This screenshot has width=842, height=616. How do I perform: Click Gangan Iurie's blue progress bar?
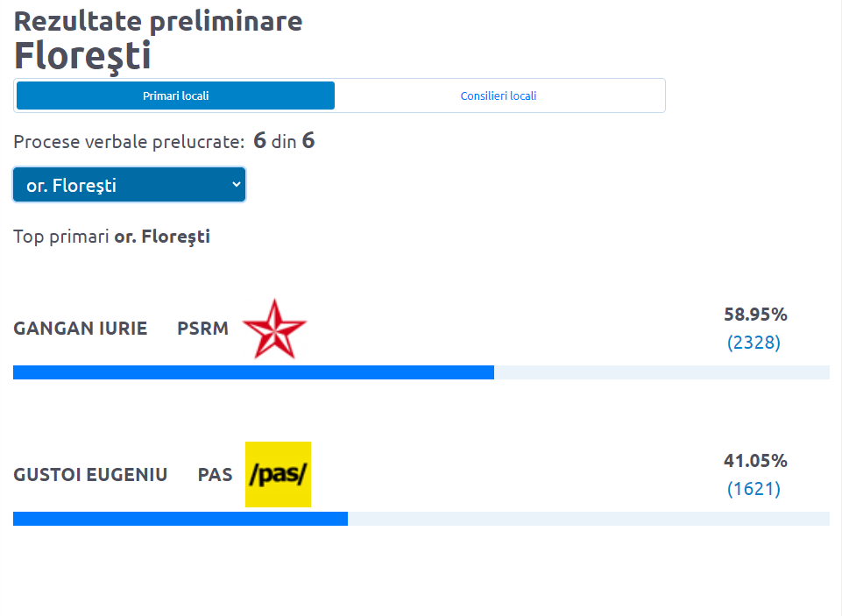coord(253,372)
